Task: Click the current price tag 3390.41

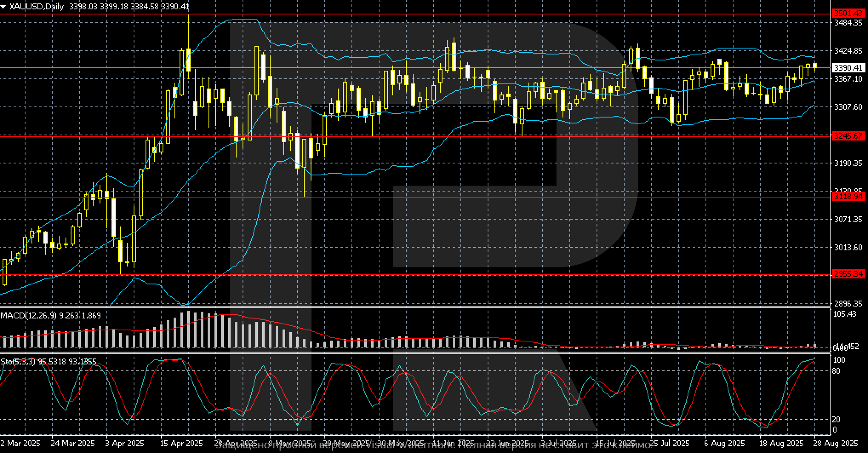Action: click(848, 68)
